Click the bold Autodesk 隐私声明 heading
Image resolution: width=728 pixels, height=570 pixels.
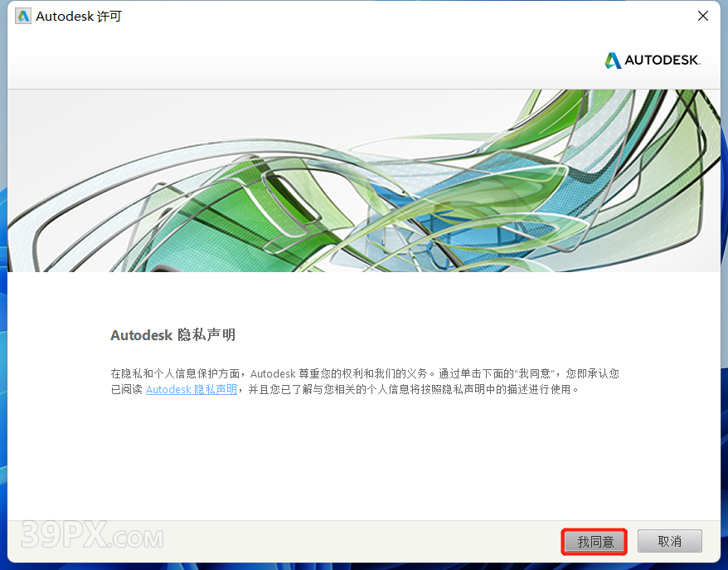tap(172, 335)
